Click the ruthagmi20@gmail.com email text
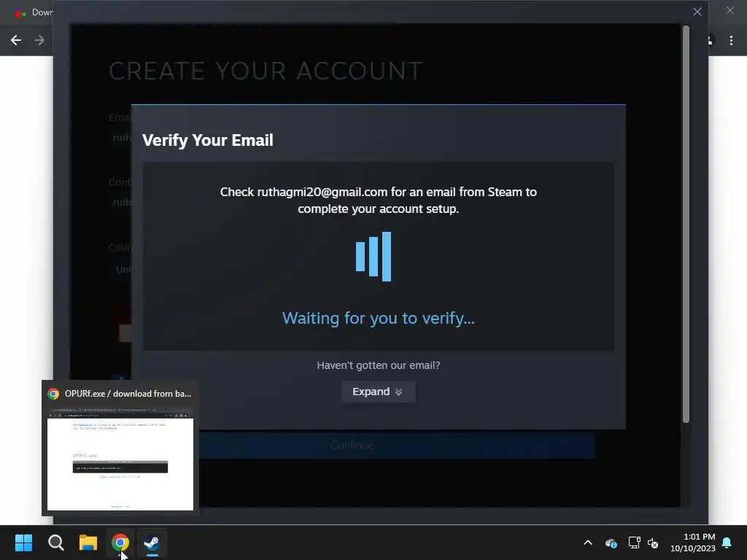The image size is (747, 560). click(x=322, y=192)
